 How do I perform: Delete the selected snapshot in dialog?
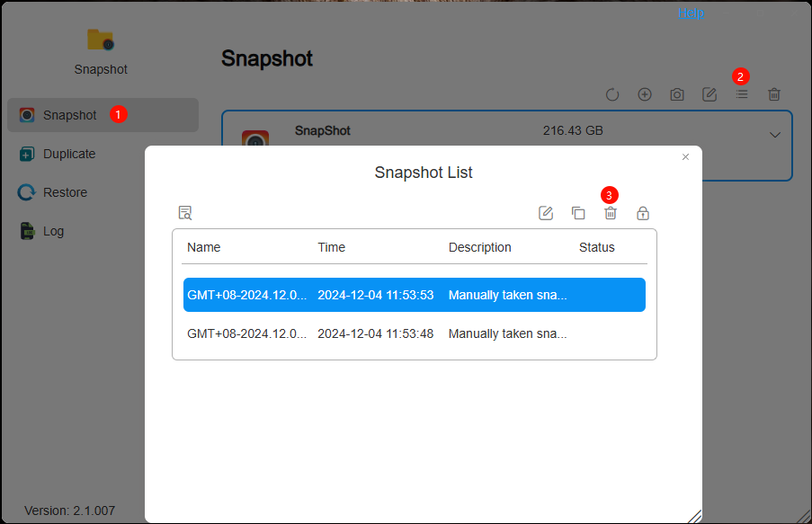tap(611, 213)
